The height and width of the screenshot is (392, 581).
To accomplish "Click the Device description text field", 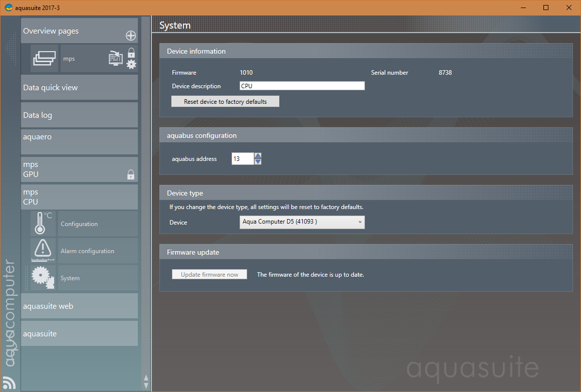I will pos(302,86).
